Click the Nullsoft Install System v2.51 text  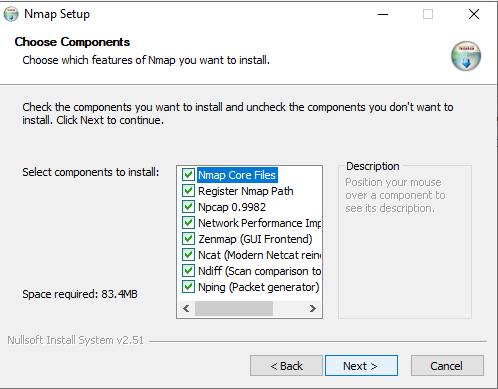pos(75,340)
